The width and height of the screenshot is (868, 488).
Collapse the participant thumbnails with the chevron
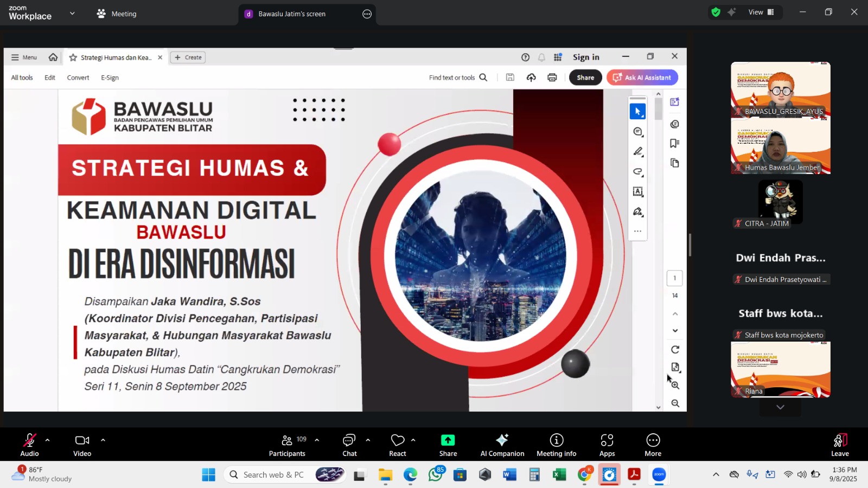pos(780,407)
